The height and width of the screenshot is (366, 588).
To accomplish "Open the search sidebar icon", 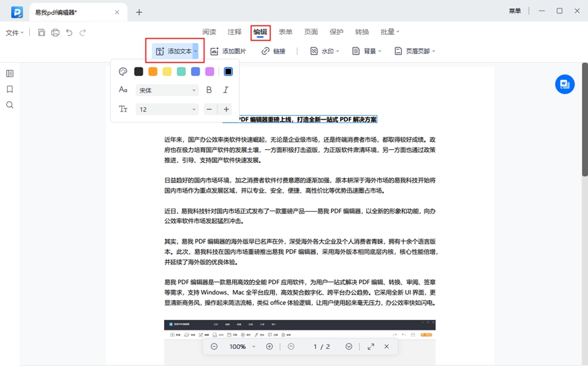I will point(10,105).
